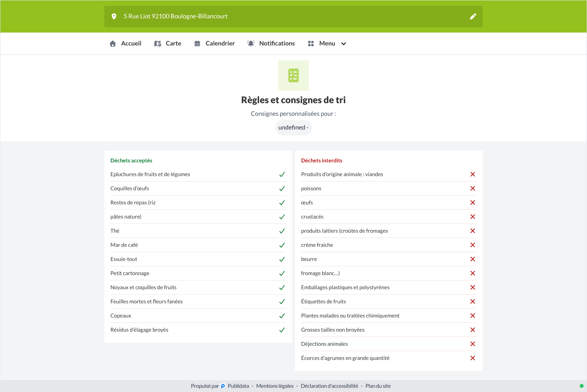
Task: Click red cross next to poissons
Action: point(473,188)
